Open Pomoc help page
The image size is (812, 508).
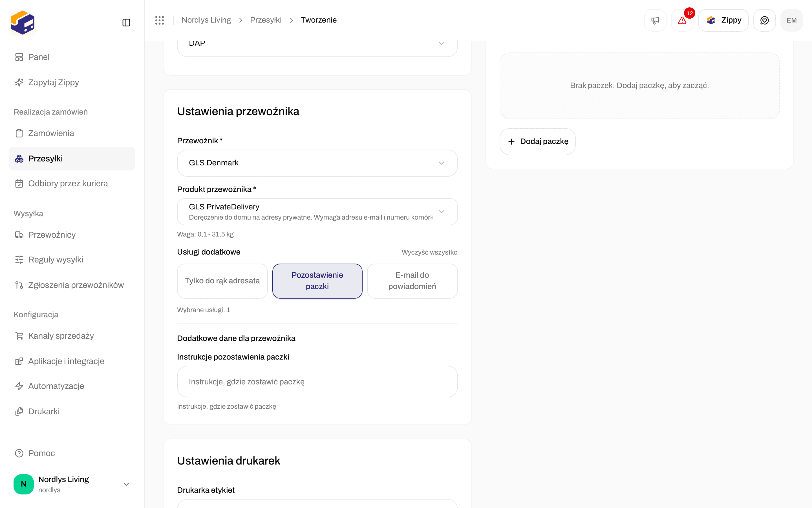coord(72,453)
